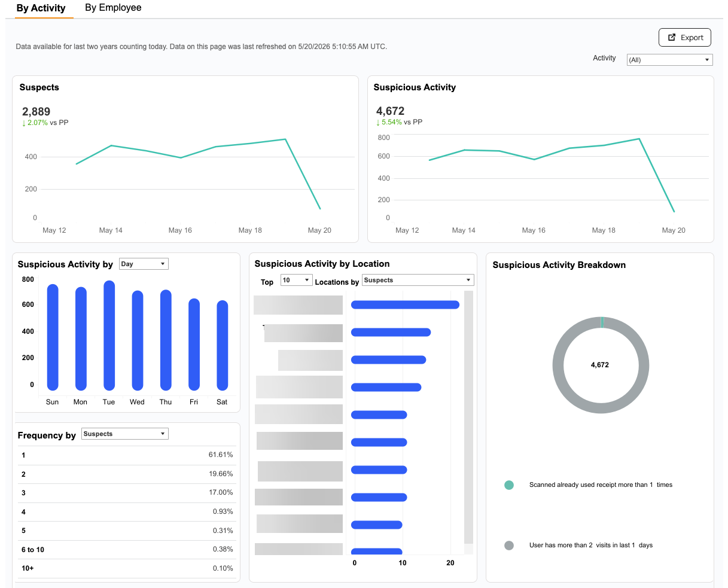Switch to the By Employee tab

[113, 8]
